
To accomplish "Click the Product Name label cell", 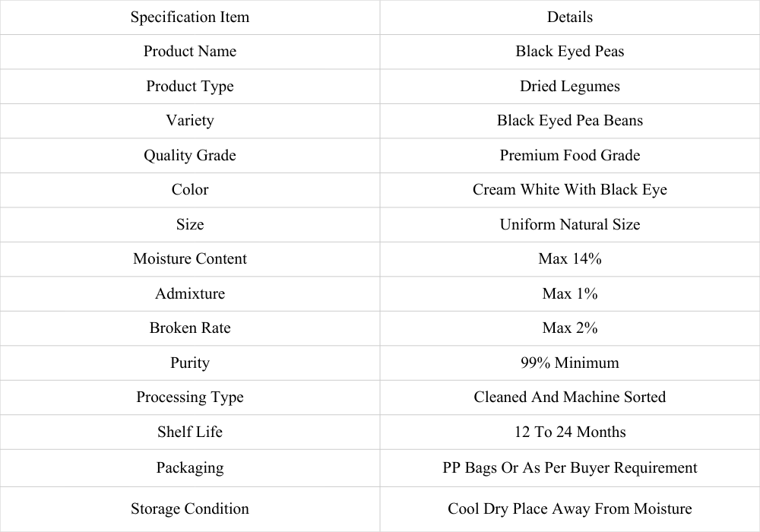I will click(x=190, y=52).
